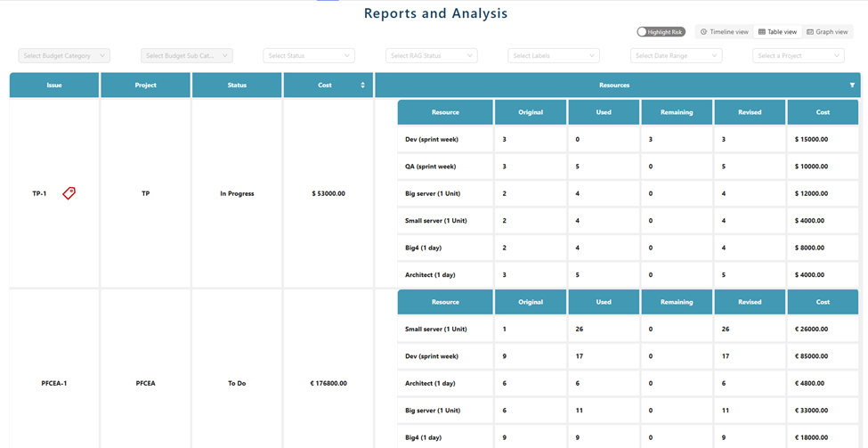This screenshot has height=448, width=868.
Task: Click the Project column header
Action: tap(145, 86)
